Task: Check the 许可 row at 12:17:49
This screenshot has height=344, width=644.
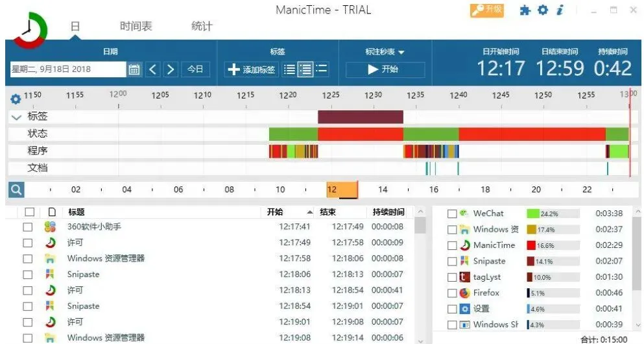Action: click(27, 243)
